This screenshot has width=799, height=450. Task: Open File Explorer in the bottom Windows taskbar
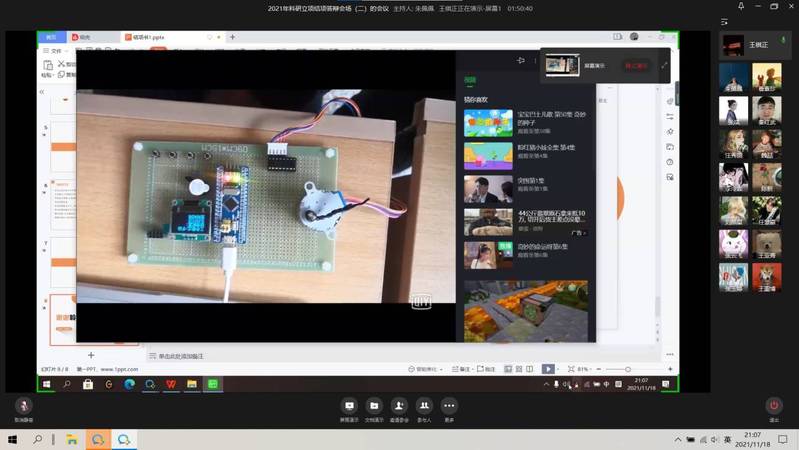[72, 439]
